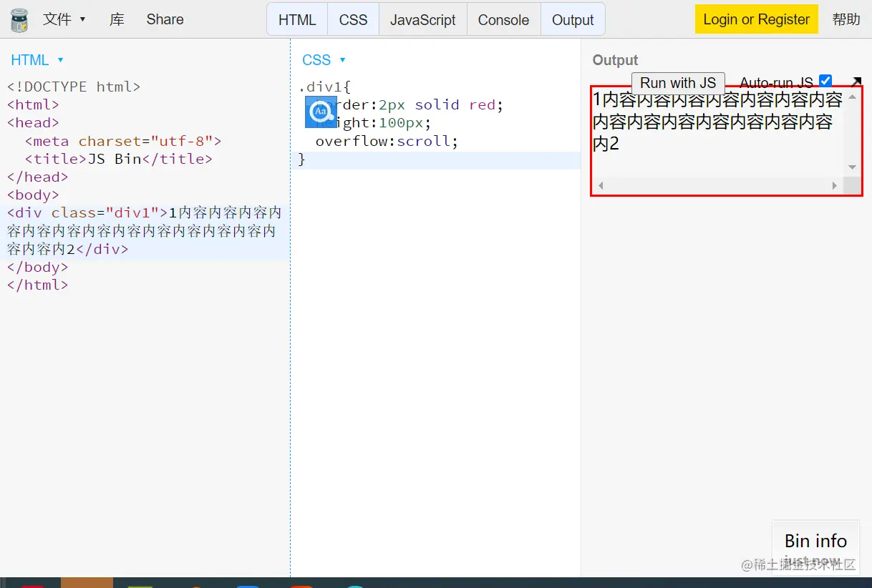Open the Share menu
The image size is (872, 588).
[x=165, y=19]
